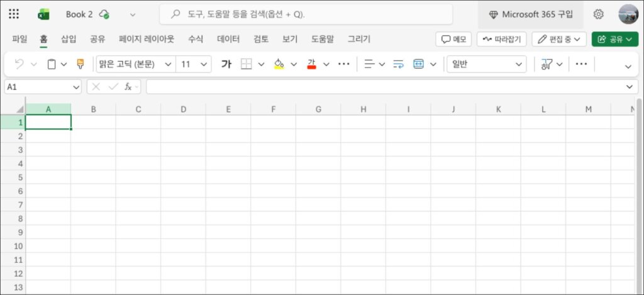Open more ribbon commands ellipsis right
The image size is (644, 295).
(x=581, y=64)
